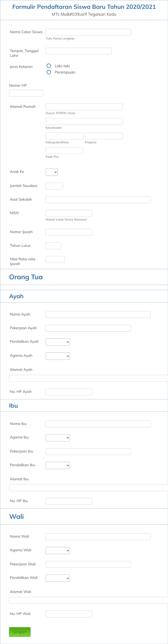Open the Anak Ke dropdown
Viewport: 168px width, 644px height.
tap(51, 172)
